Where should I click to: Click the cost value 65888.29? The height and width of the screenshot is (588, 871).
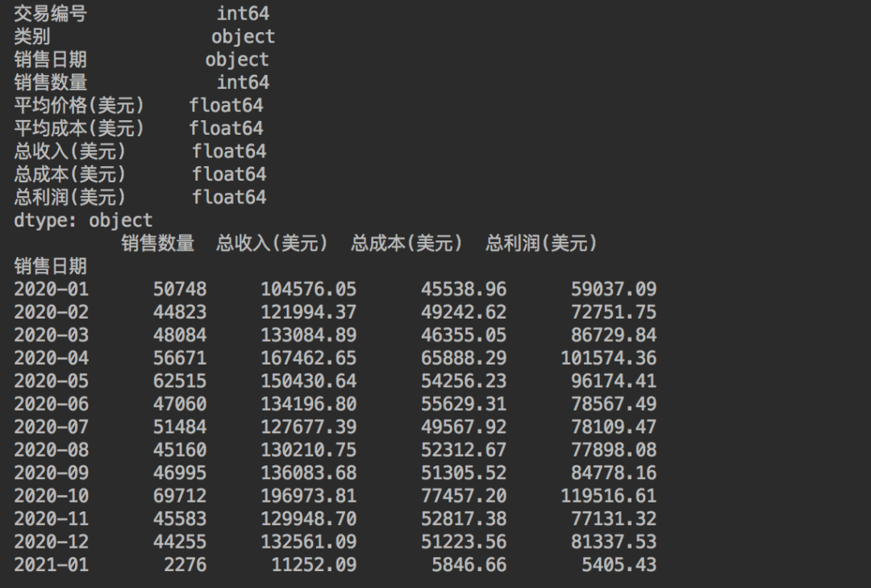(464, 358)
